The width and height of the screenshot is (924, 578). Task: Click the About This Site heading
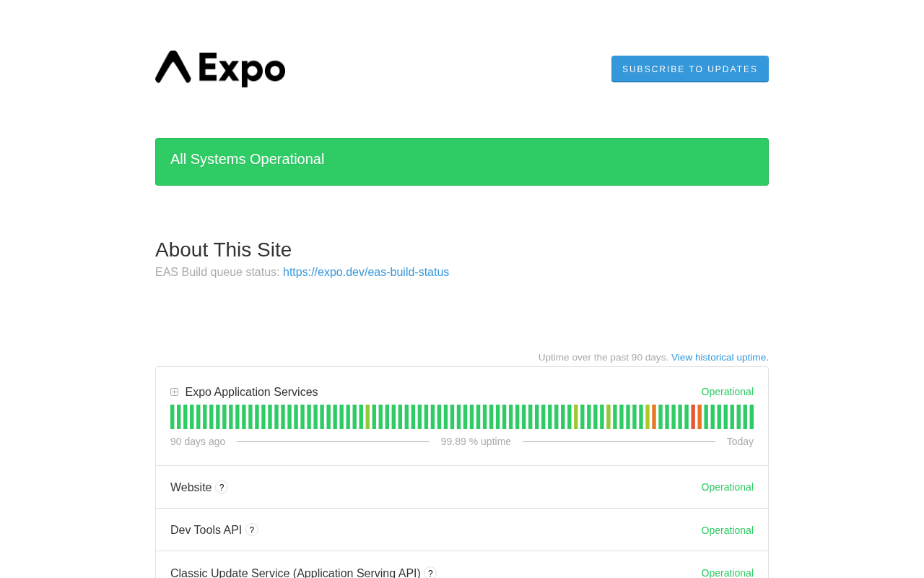point(224,250)
